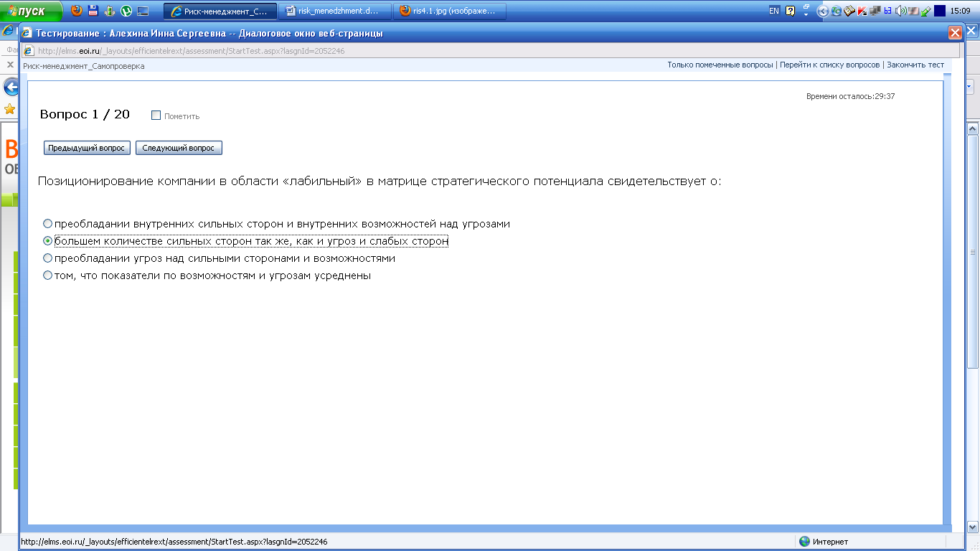Open language bar options arrow
This screenshot has width=980, height=551.
click(x=806, y=14)
